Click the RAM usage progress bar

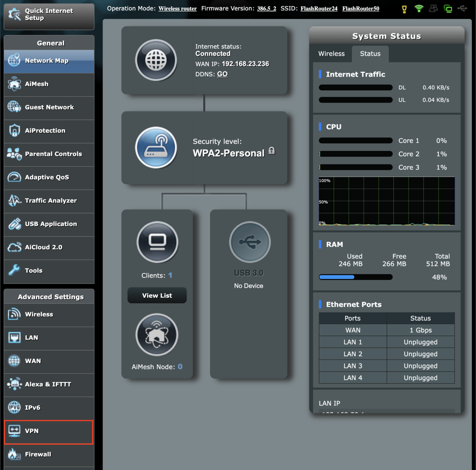click(355, 277)
